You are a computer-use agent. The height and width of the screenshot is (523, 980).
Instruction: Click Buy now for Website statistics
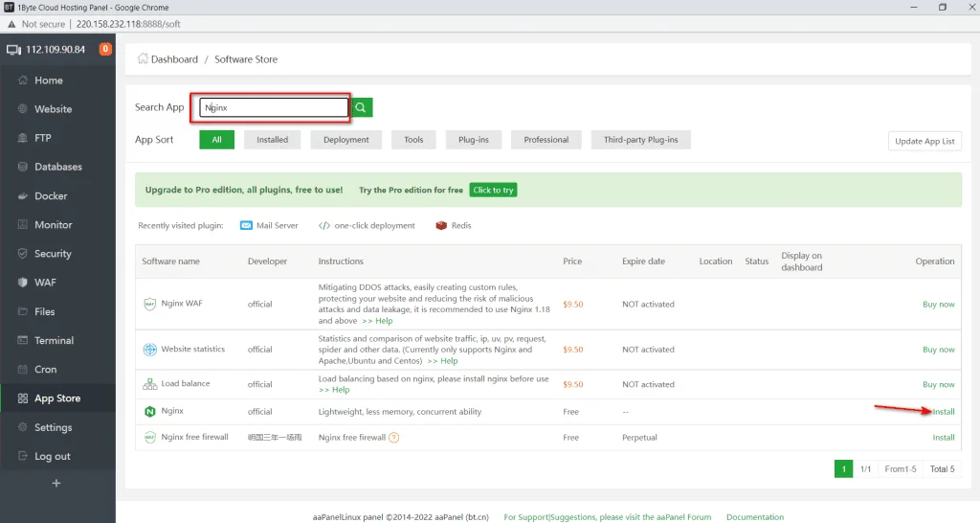[x=939, y=349]
